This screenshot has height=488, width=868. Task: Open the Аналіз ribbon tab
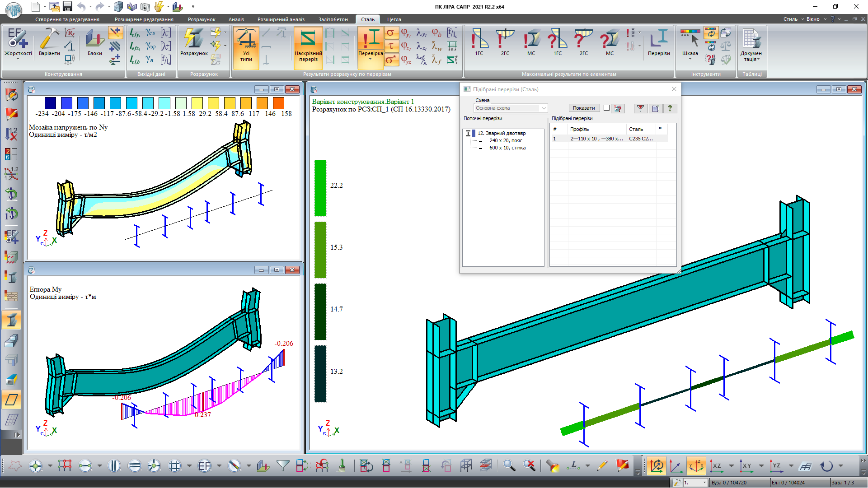point(236,19)
